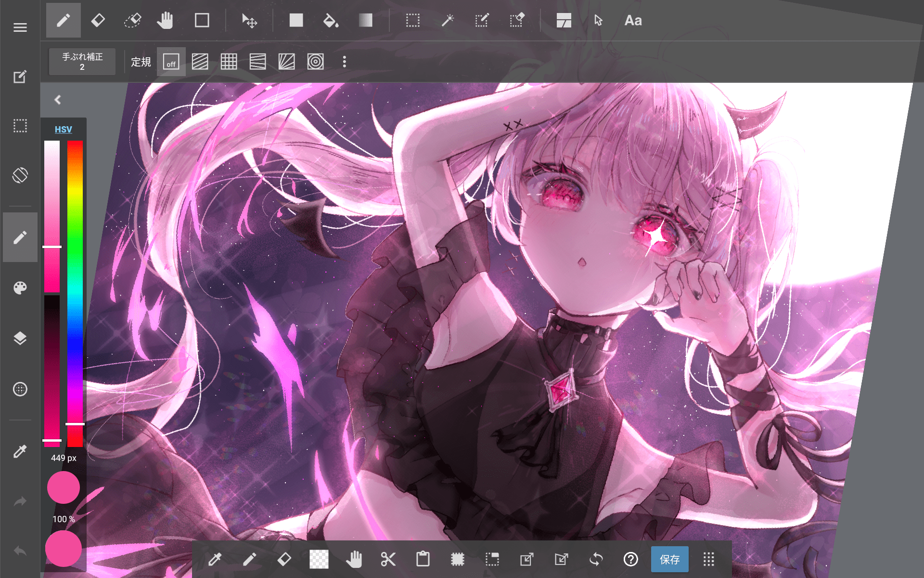Open ruler more options menu
This screenshot has height=578, width=924.
click(x=344, y=62)
